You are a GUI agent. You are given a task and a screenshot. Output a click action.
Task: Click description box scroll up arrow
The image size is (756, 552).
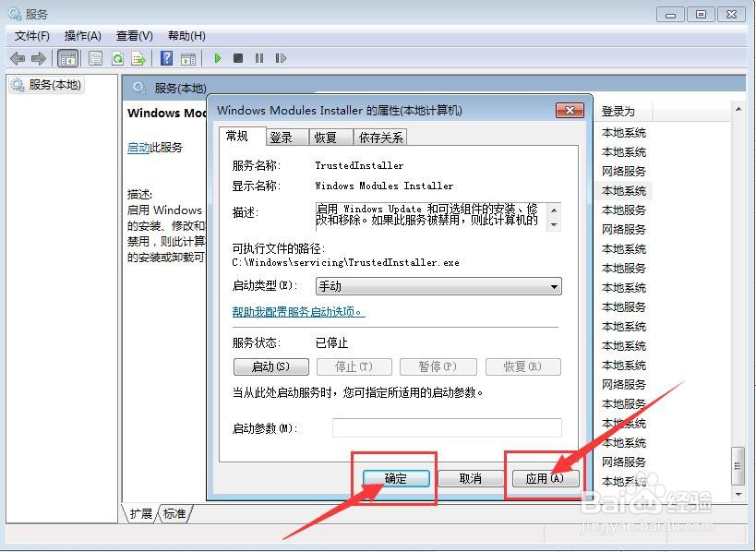coord(554,210)
